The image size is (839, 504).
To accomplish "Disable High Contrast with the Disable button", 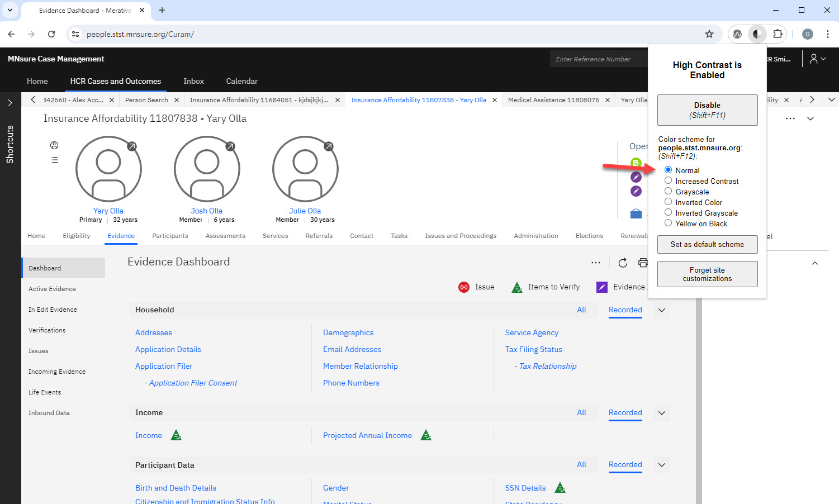I will pyautogui.click(x=707, y=110).
